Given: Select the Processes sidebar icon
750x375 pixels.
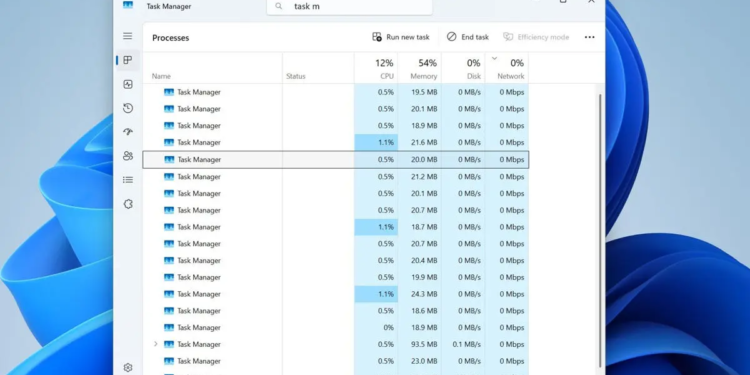Looking at the screenshot, I should [127, 60].
